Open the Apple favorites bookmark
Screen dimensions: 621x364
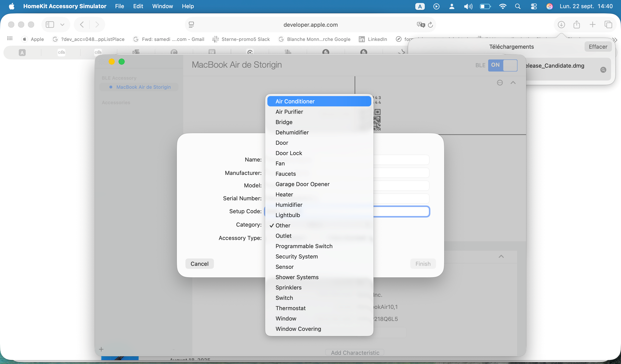click(33, 39)
